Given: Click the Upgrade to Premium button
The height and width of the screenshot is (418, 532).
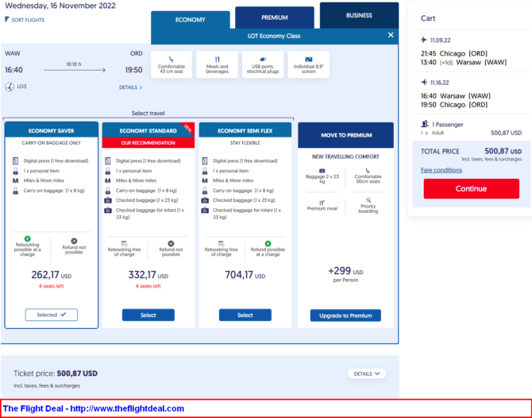Looking at the screenshot, I should point(345,315).
